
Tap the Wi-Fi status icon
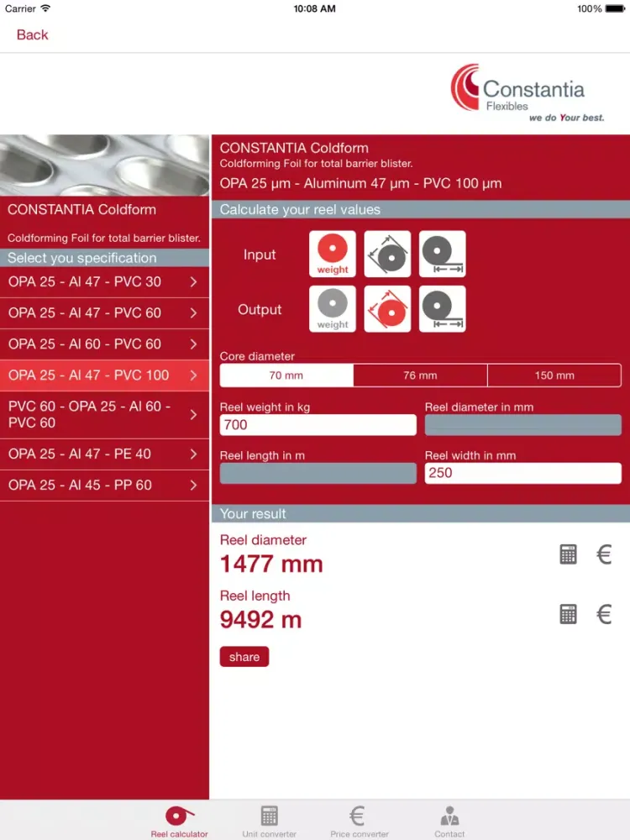point(45,8)
